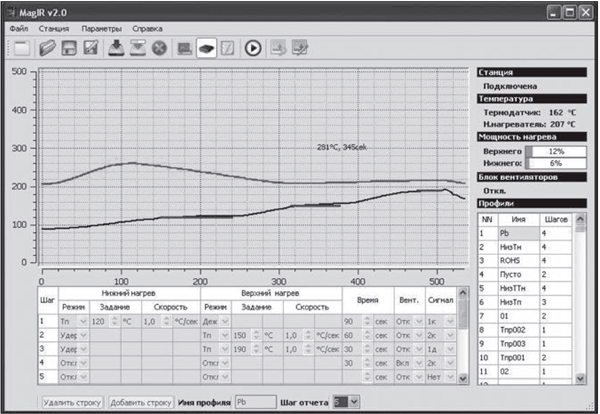Expand the Шаг отчета dropdown
The height and width of the screenshot is (414, 600).
[x=346, y=402]
